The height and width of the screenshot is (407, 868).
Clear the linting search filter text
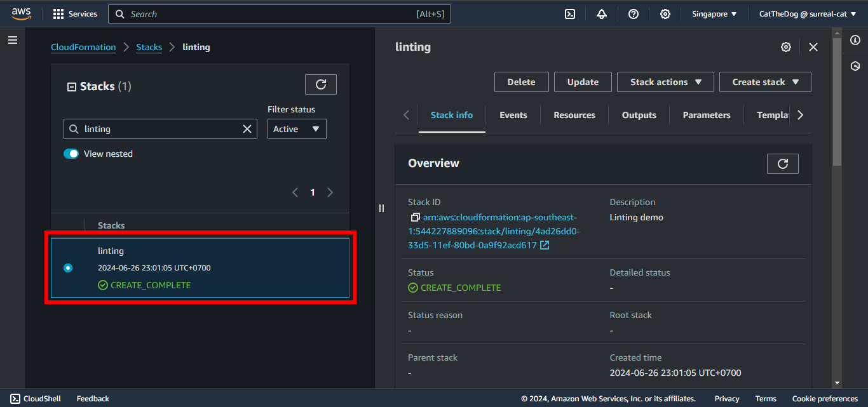[247, 129]
